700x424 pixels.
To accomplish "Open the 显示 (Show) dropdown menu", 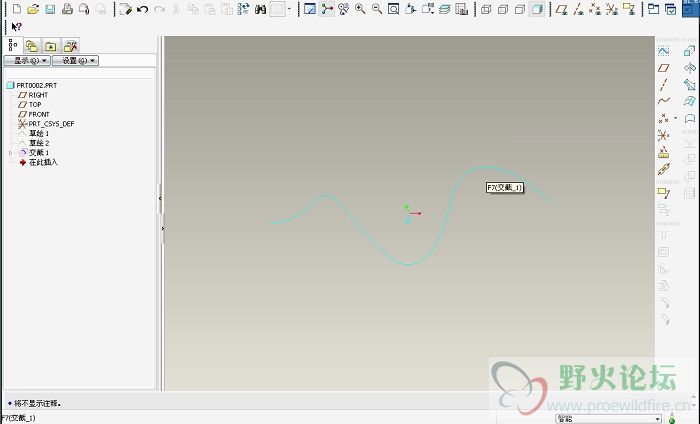I will (x=27, y=61).
